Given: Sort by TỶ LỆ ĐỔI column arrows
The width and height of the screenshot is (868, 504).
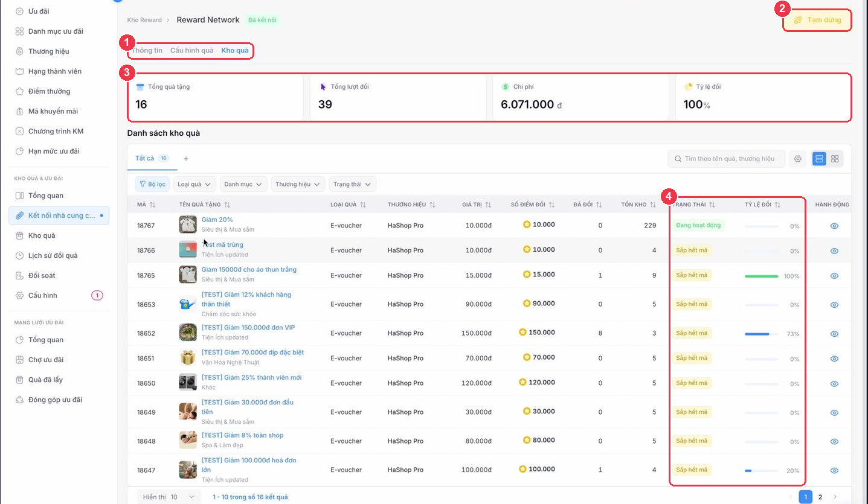Looking at the screenshot, I should pyautogui.click(x=777, y=205).
